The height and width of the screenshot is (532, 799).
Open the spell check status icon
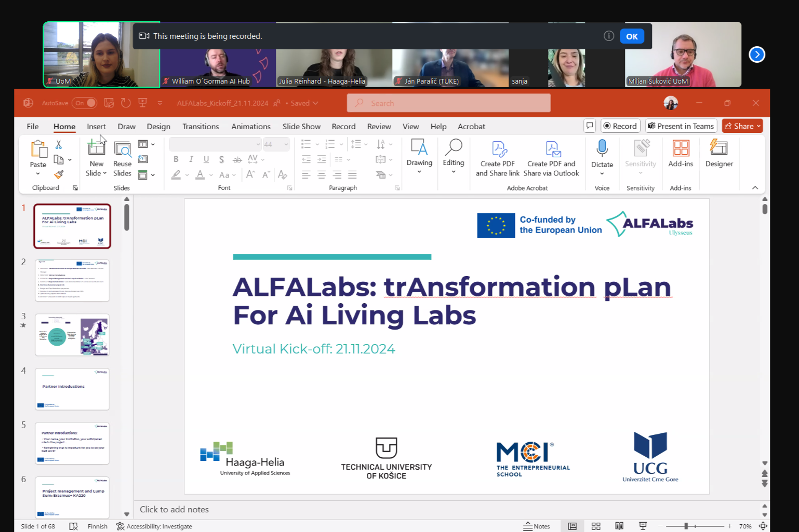(73, 526)
